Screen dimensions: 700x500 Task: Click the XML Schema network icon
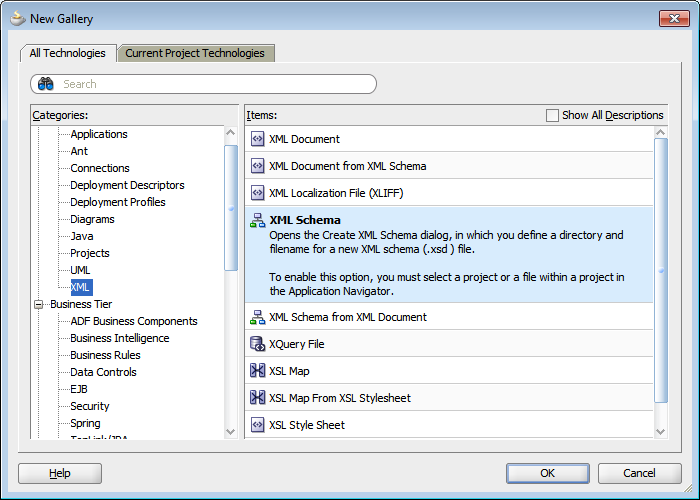(258, 220)
